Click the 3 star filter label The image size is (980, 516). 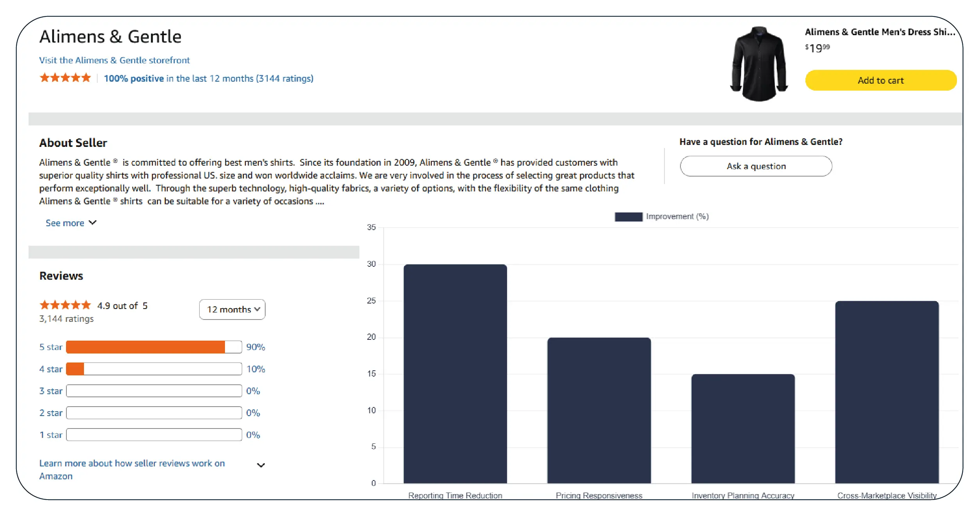pos(51,391)
